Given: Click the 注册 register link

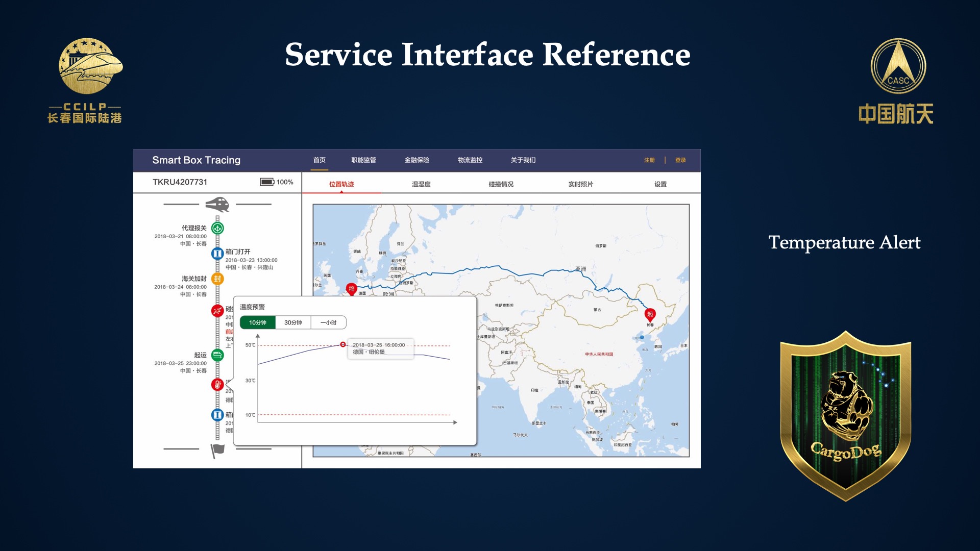Looking at the screenshot, I should click(x=649, y=160).
